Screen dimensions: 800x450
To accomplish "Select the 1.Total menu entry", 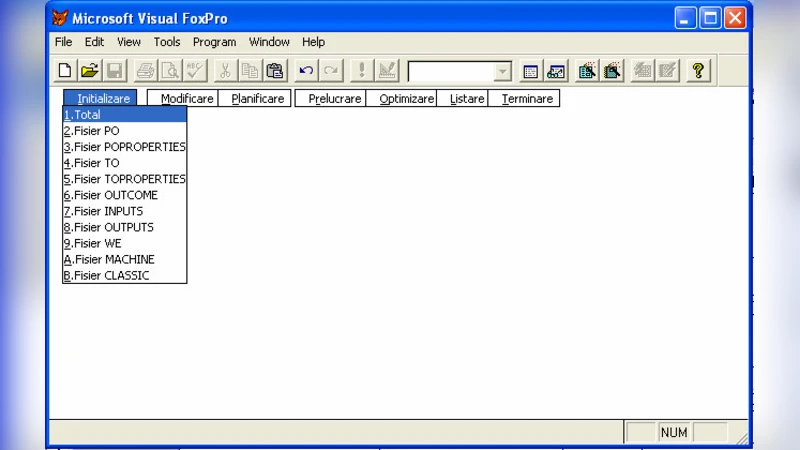I will (124, 115).
